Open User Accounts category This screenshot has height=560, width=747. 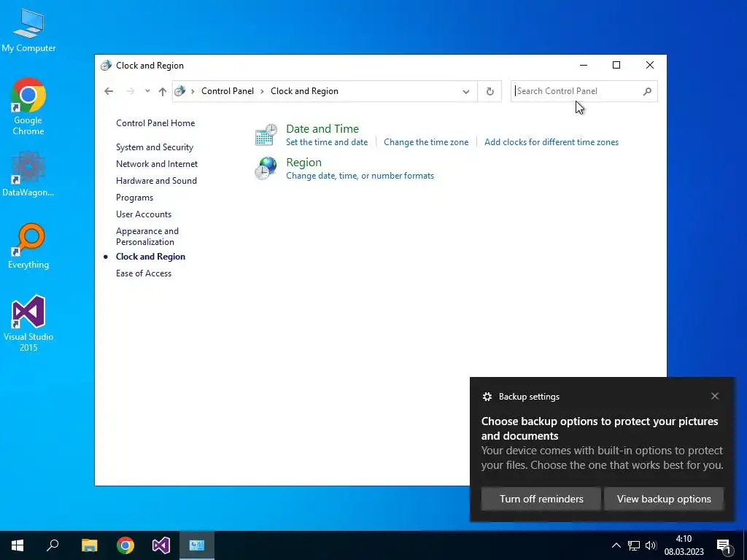click(144, 214)
